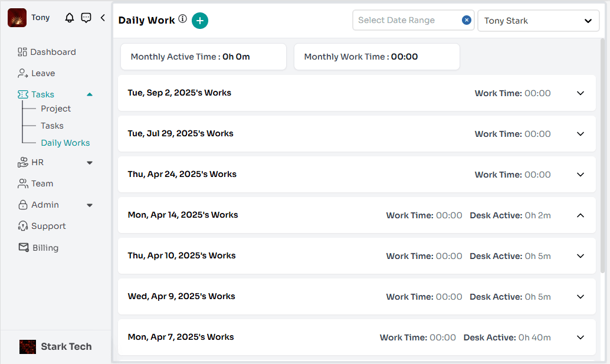The width and height of the screenshot is (610, 364).
Task: Open the Tony Stark employee dropdown
Action: click(538, 20)
